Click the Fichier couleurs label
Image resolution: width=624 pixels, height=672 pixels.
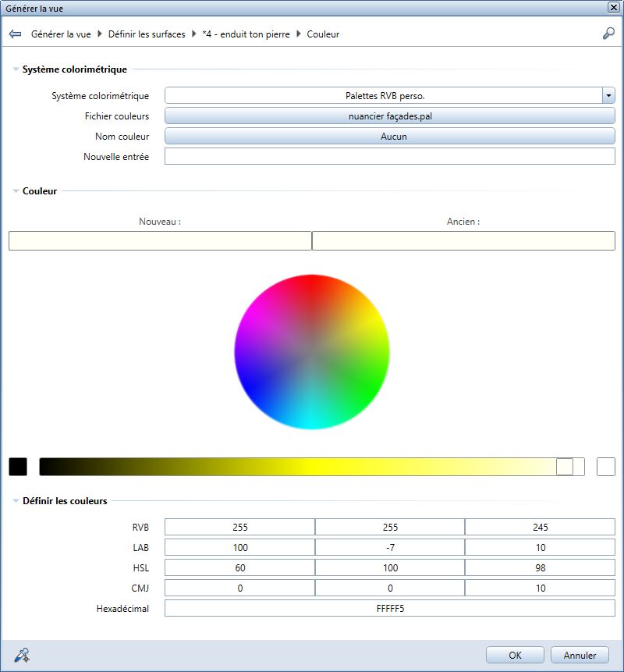pyautogui.click(x=117, y=116)
